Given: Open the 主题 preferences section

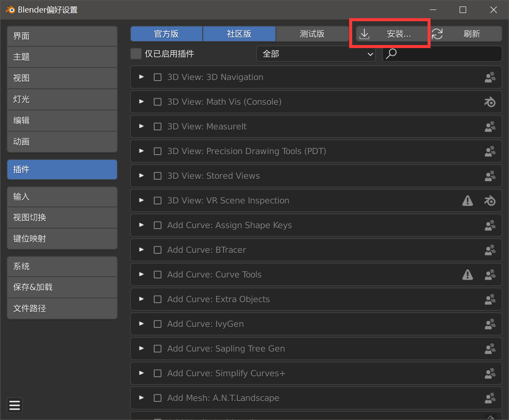Looking at the screenshot, I should (x=62, y=57).
